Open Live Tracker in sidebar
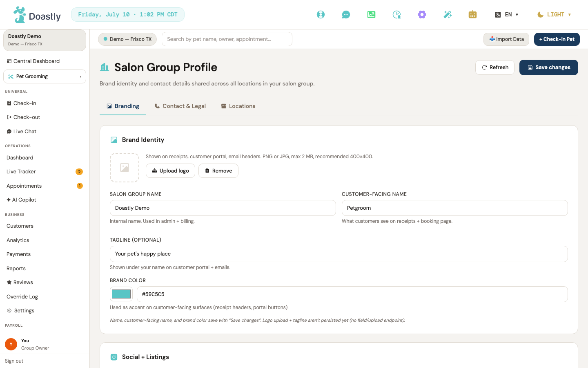588x368 pixels. [45, 172]
